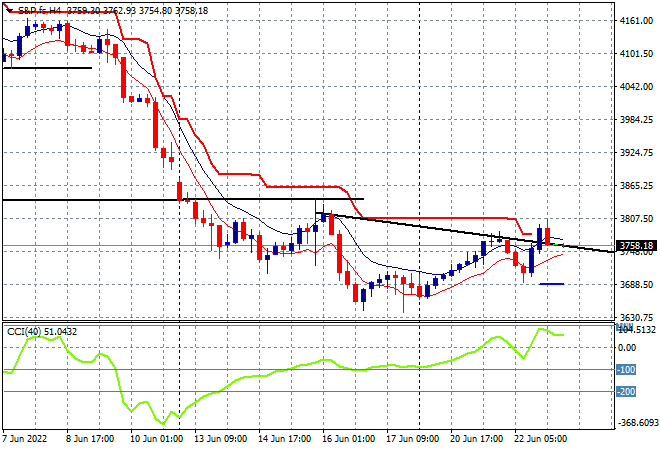Viewport: 660px width, 450px height.
Task: Click the 3688.50 price axis label
Action: pos(636,285)
